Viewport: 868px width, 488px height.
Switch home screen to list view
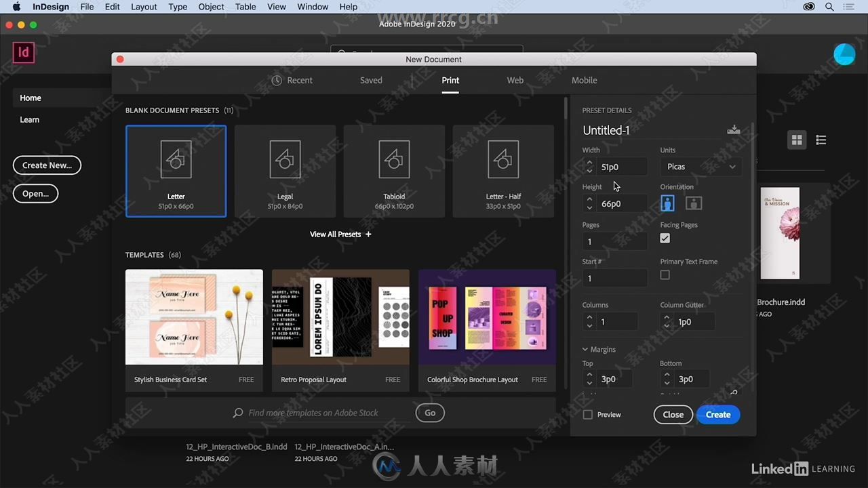point(821,140)
